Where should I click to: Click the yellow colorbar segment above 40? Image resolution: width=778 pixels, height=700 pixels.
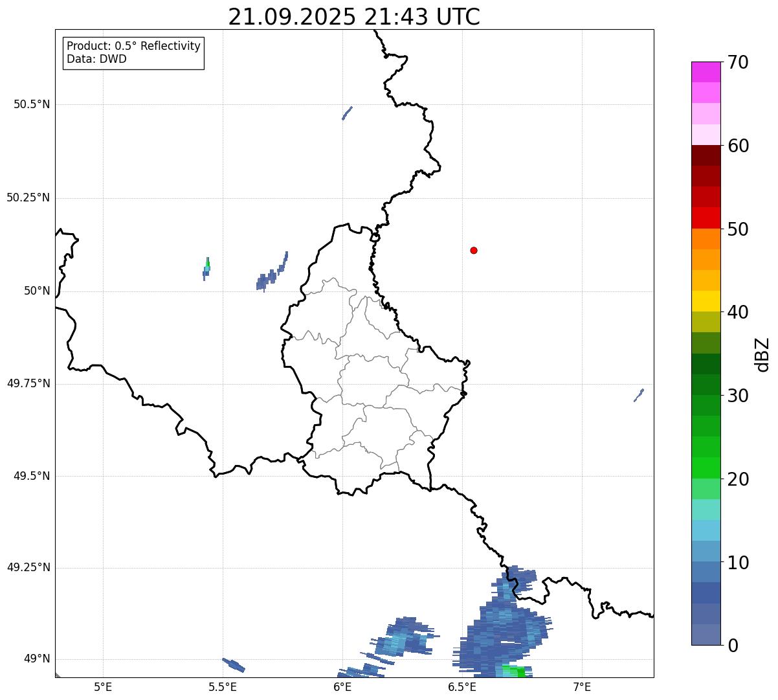point(706,301)
